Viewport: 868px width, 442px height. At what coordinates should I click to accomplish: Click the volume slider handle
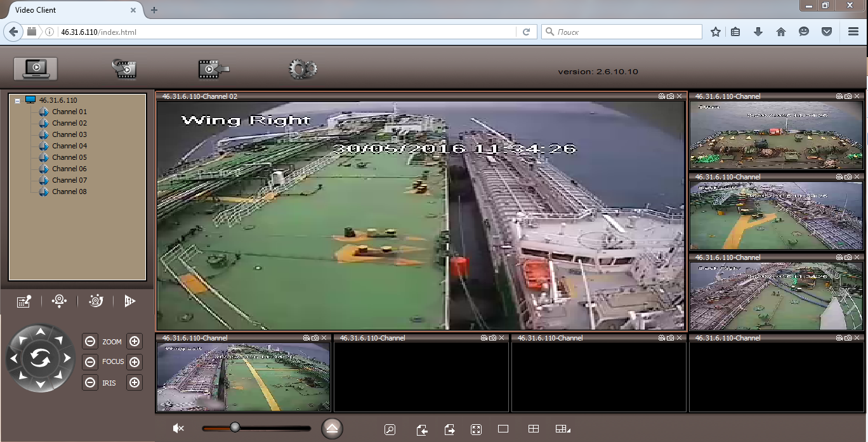click(235, 427)
